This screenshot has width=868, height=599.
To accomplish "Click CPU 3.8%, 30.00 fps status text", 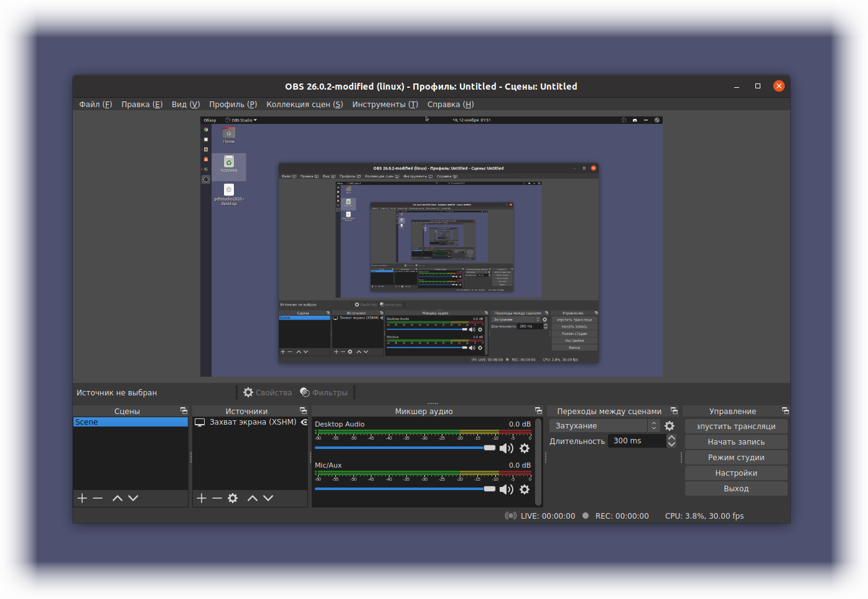I will tap(704, 516).
